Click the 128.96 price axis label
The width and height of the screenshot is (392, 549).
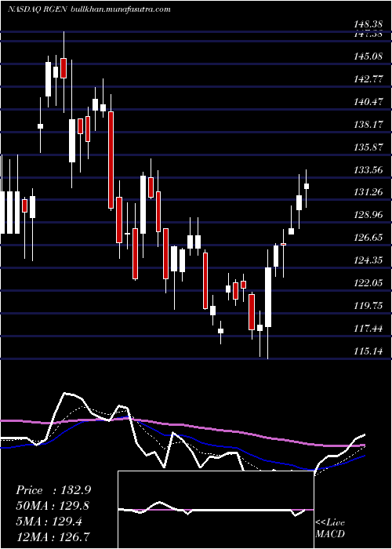368,215
